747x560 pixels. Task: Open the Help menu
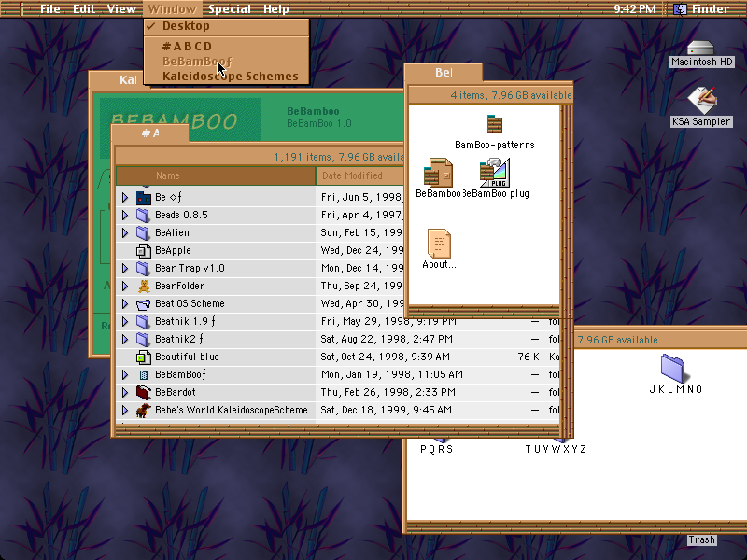(275, 9)
